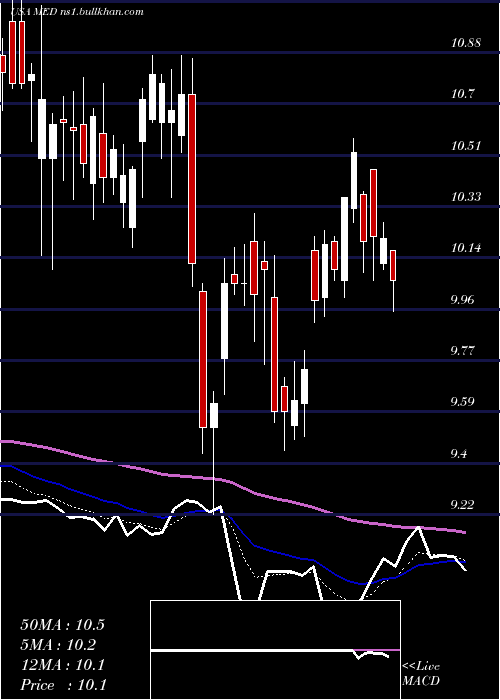This screenshot has height=700, width=500.
Task: Click the tallest red candlestick near 10.7
Action: (192, 179)
